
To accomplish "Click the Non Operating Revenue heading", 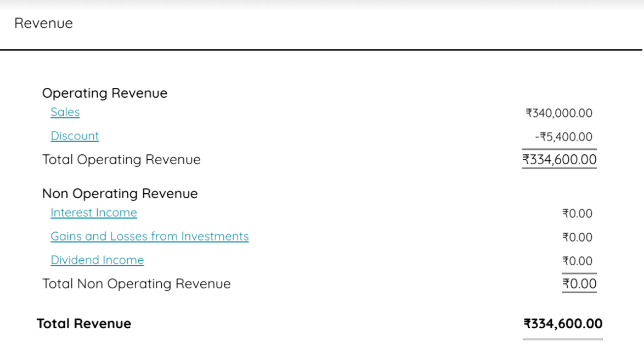I will [112, 193].
